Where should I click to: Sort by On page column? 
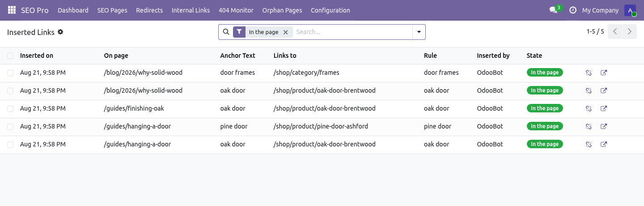pyautogui.click(x=116, y=56)
